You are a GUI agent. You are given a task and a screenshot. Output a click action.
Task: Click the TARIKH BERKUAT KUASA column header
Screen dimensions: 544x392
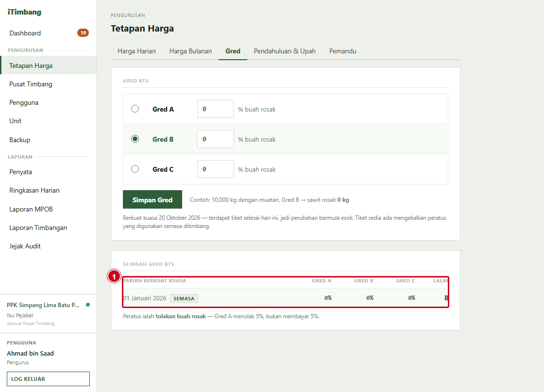click(x=155, y=281)
